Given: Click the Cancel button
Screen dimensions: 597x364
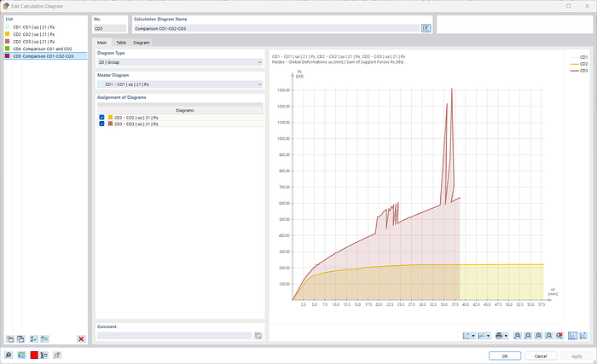Looking at the screenshot, I should [x=541, y=355].
